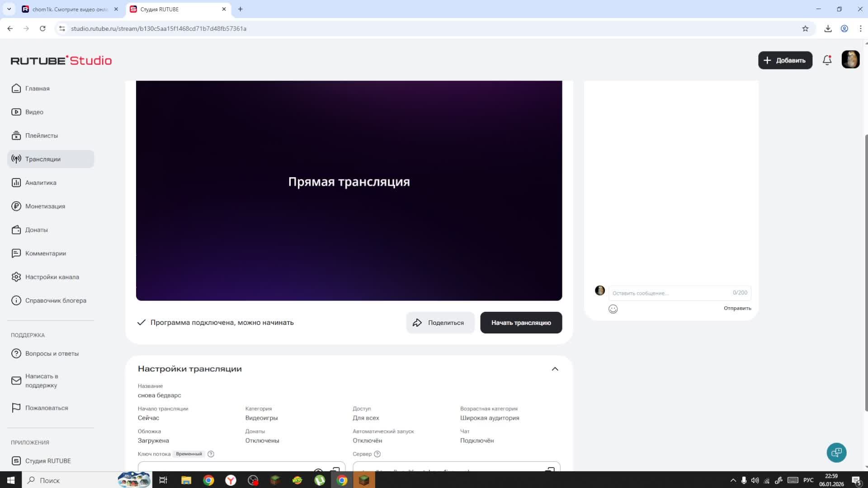Screen dimensions: 868x488
Task: Open the notifications bell
Action: (827, 60)
